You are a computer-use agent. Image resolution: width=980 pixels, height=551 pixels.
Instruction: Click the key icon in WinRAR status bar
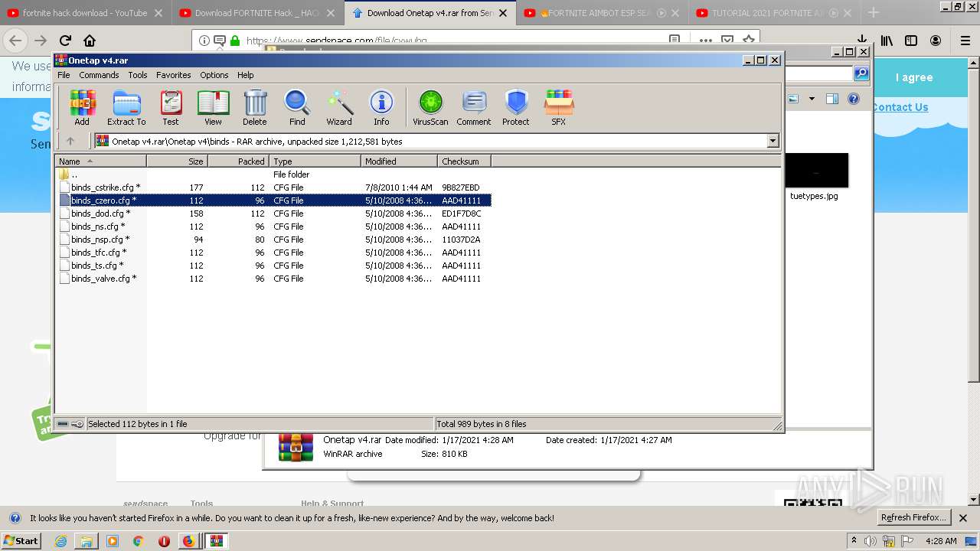(77, 424)
